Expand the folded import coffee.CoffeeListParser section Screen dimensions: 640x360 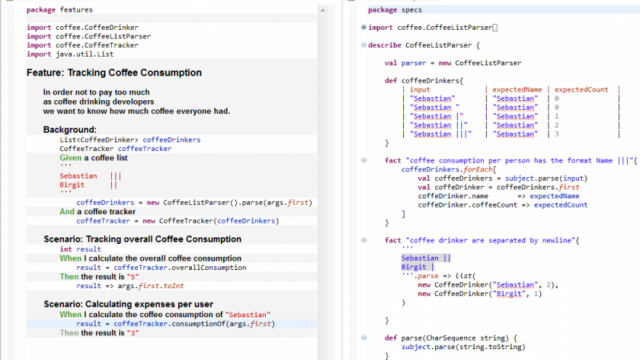point(363,27)
